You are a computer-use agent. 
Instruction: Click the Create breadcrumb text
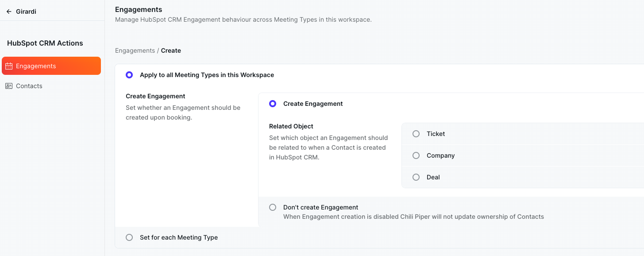tap(171, 50)
